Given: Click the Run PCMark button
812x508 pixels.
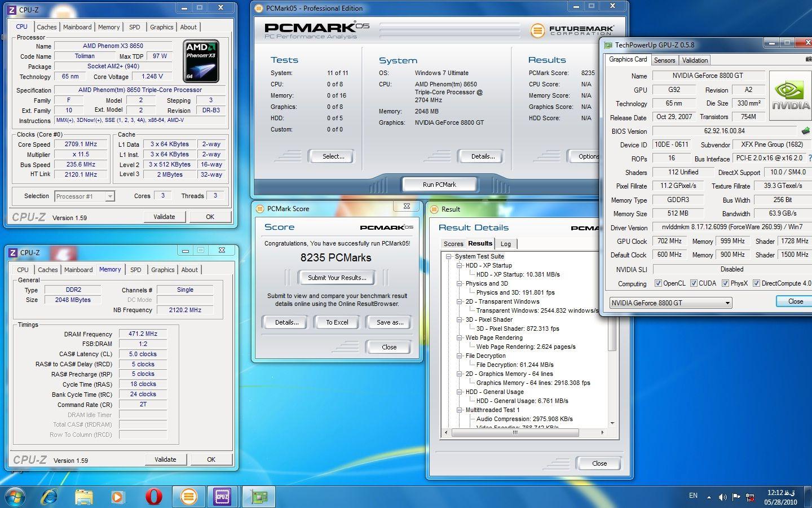Looking at the screenshot, I should tap(439, 185).
